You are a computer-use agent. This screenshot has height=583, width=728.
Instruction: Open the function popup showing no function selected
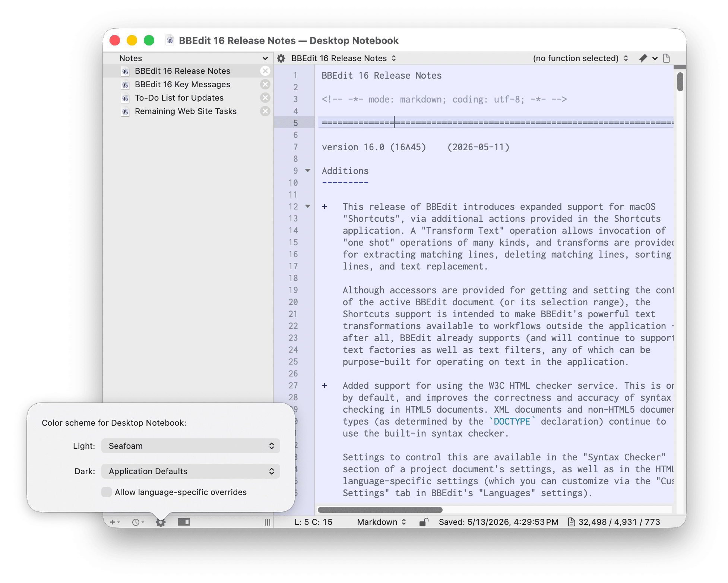click(x=580, y=58)
